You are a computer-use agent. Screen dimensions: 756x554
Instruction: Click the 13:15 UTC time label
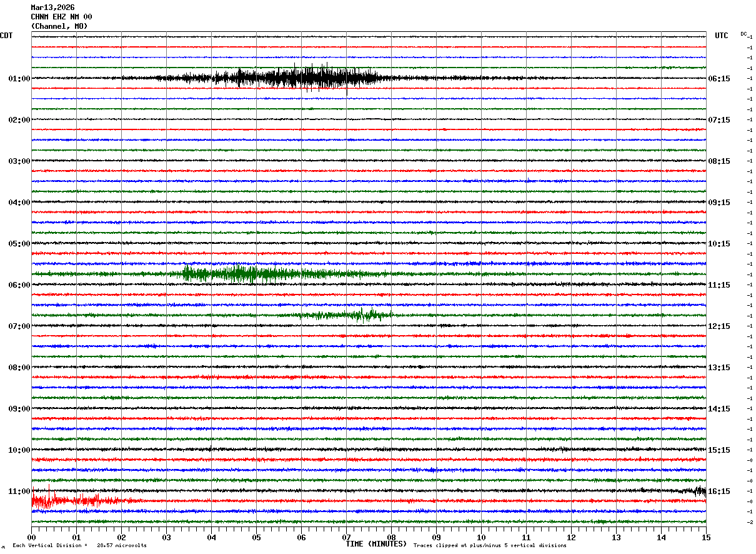(x=719, y=368)
